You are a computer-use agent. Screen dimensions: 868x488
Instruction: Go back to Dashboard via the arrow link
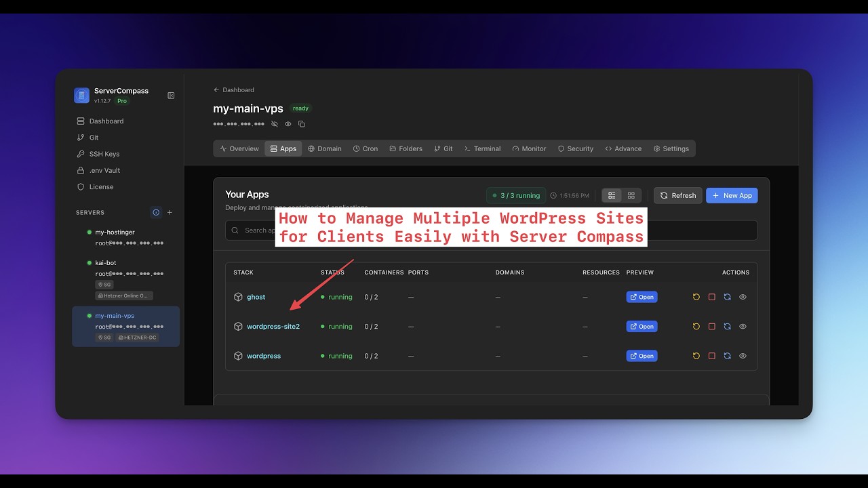[x=234, y=89]
